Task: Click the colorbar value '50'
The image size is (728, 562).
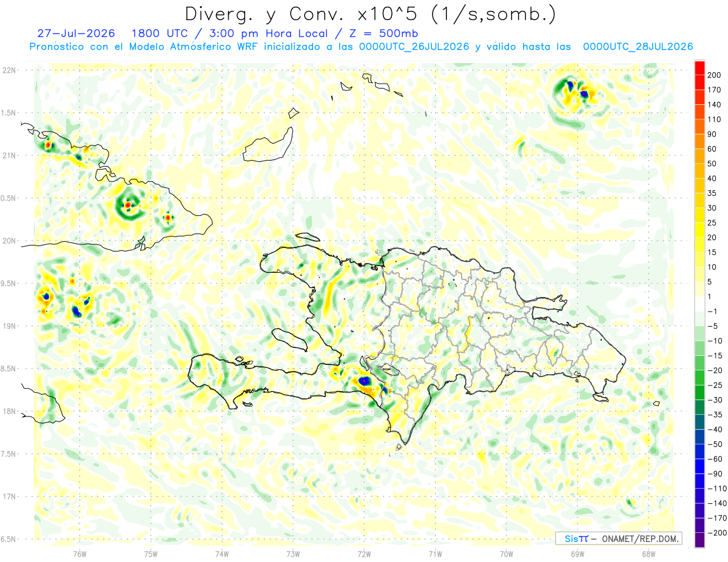Action: tap(712, 164)
